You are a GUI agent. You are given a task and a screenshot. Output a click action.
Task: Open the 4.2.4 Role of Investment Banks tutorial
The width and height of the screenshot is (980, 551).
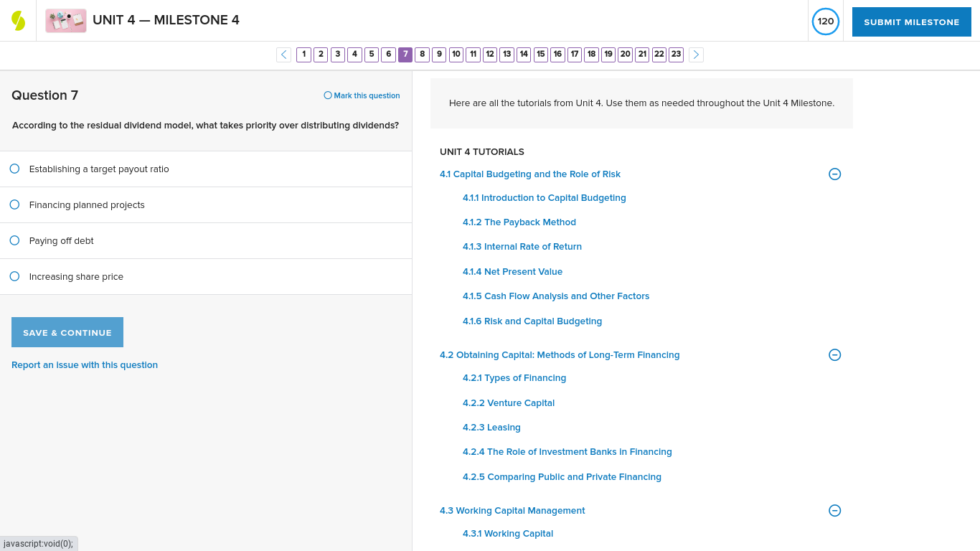(x=567, y=451)
